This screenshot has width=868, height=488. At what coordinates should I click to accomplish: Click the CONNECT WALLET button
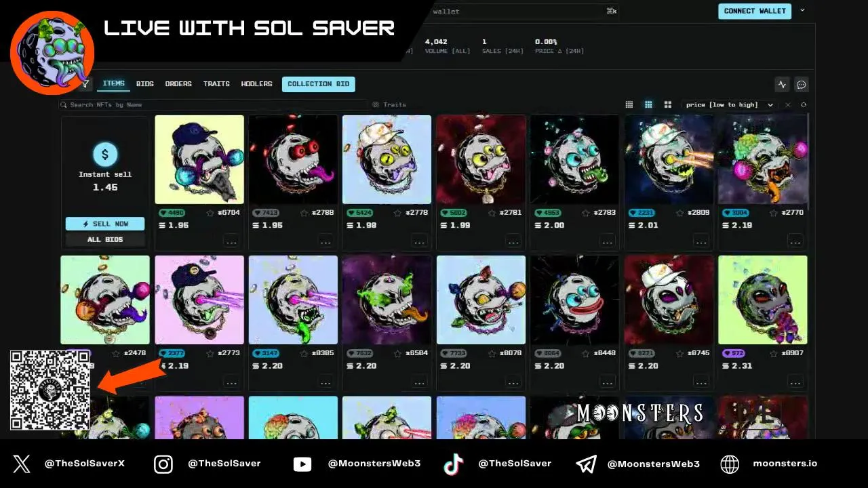(755, 11)
